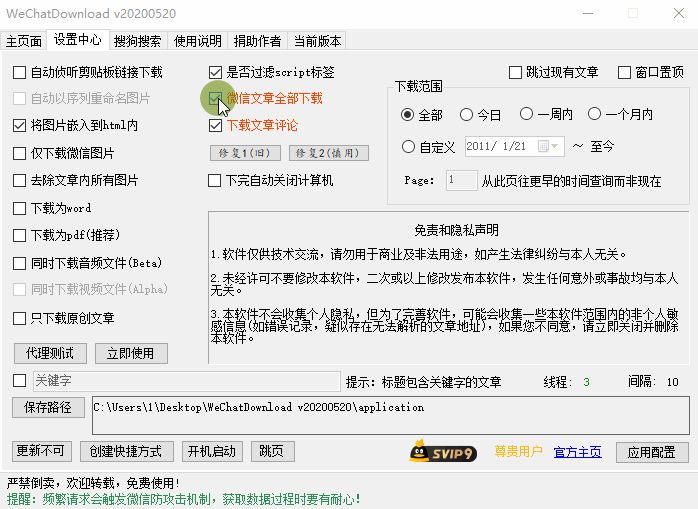This screenshot has height=509, width=698.
Task: Select the 自定义 date range radio
Action: pyautogui.click(x=408, y=147)
